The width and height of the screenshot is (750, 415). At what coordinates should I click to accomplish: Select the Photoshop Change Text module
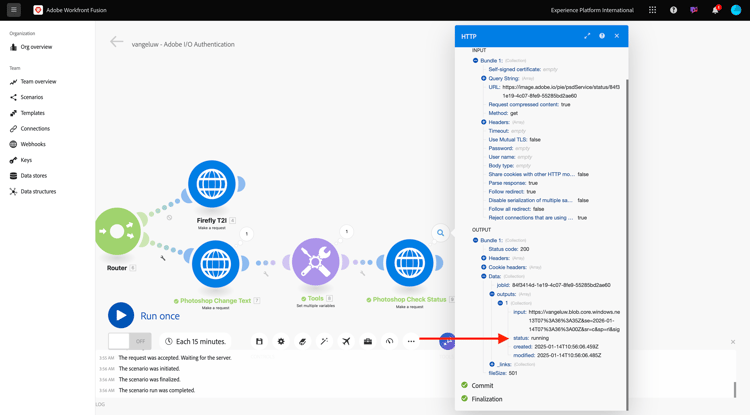click(x=216, y=264)
